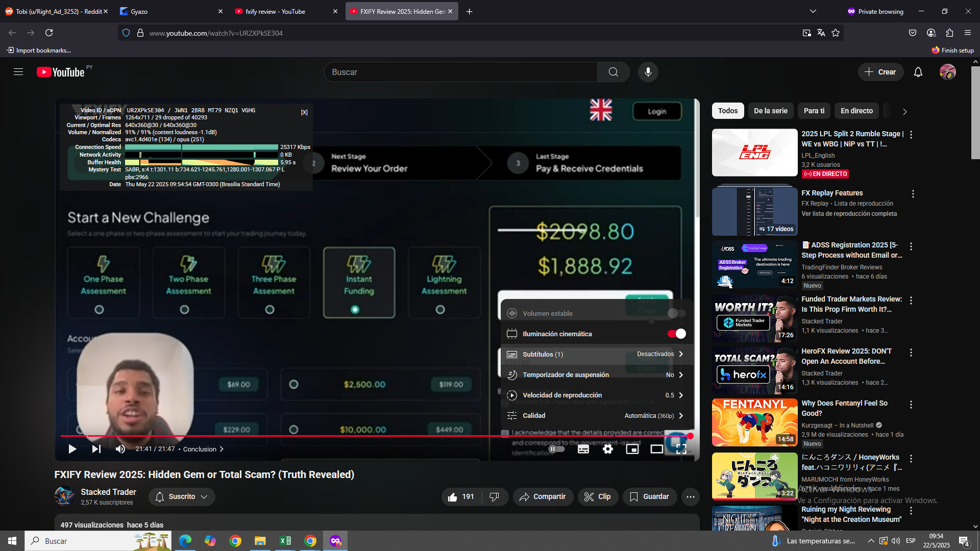The image size is (980, 551).
Task: Select the Para ti chip
Action: click(x=814, y=111)
